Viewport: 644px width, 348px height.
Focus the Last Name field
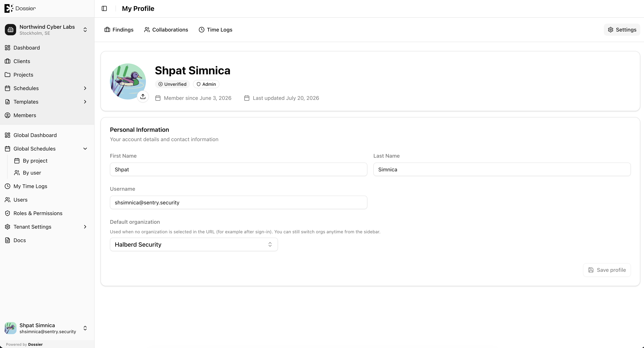pos(502,169)
